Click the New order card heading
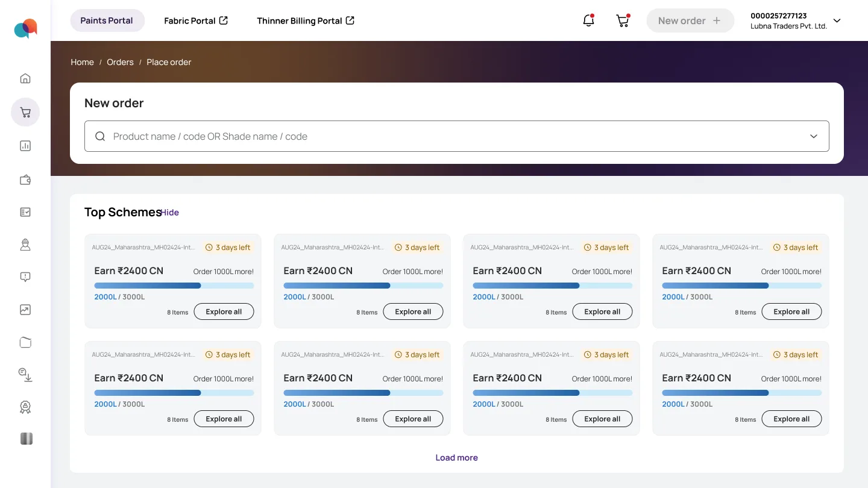 114,103
